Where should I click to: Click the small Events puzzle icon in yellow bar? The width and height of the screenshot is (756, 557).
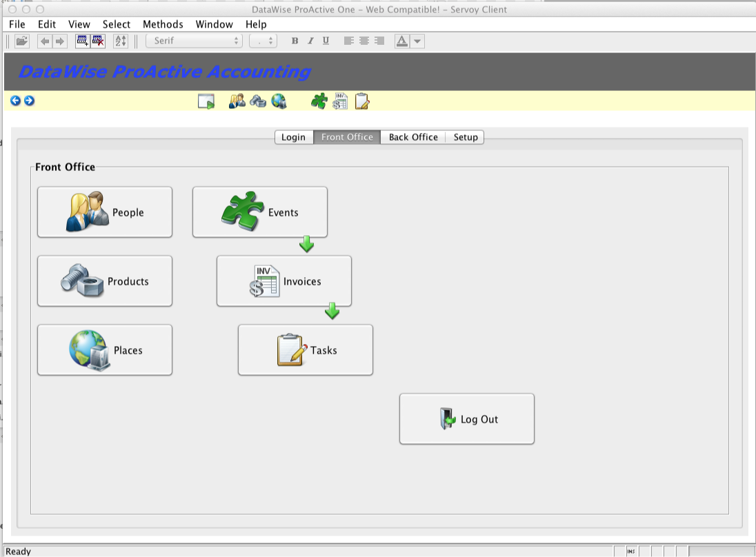tap(319, 101)
